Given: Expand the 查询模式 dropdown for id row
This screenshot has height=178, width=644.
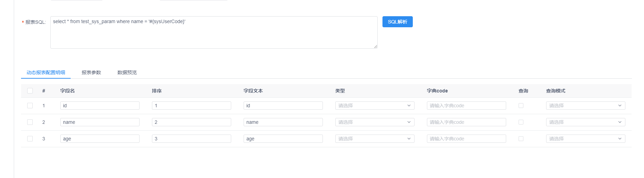Looking at the screenshot, I should pyautogui.click(x=585, y=106).
